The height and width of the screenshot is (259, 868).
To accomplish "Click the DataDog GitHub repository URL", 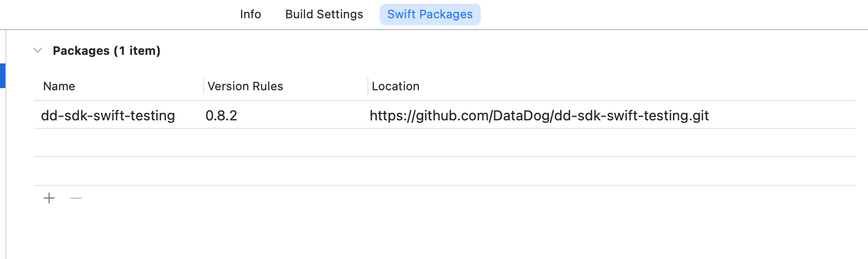I will (539, 116).
